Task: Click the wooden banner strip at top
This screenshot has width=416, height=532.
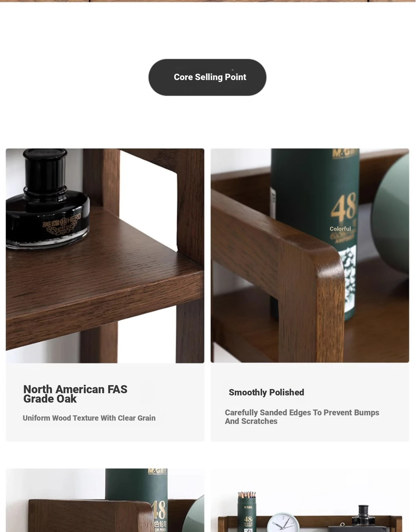Action: (208, 1)
